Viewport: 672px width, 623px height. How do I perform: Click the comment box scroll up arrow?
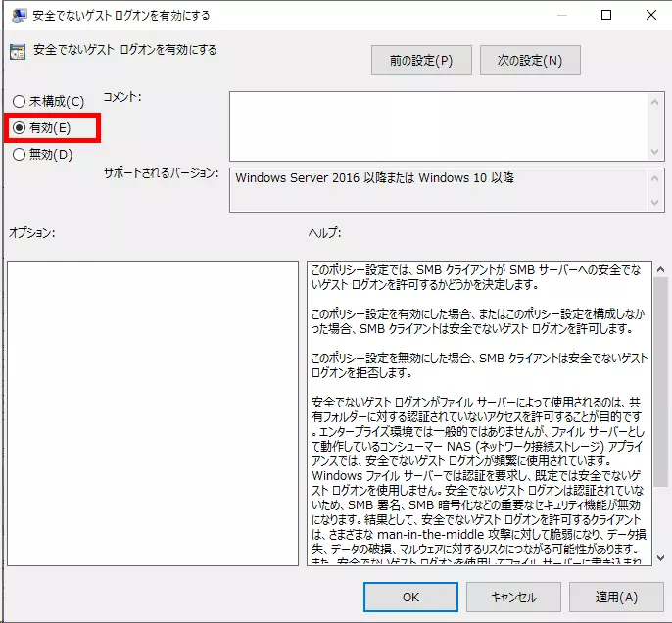654,102
